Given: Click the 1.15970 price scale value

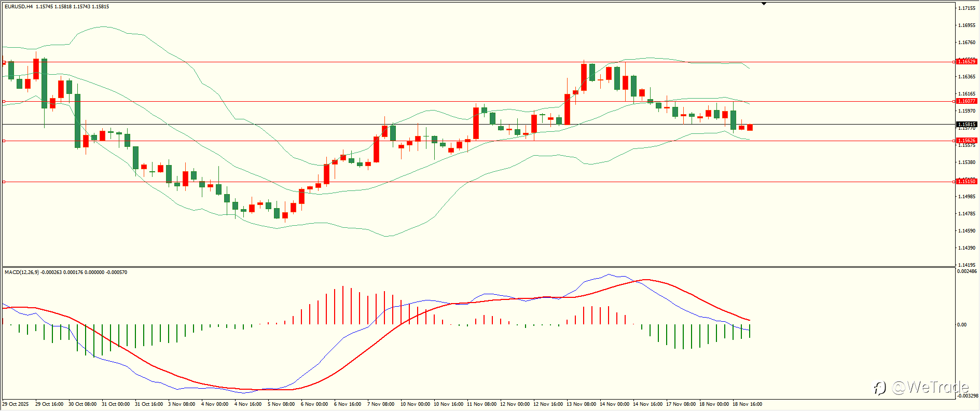Looking at the screenshot, I should (967, 111).
